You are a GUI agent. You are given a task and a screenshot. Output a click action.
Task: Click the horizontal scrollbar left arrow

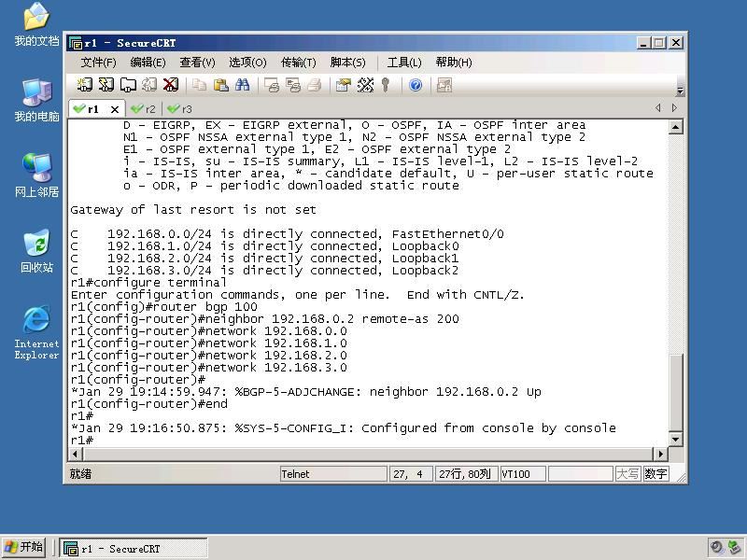pos(75,455)
